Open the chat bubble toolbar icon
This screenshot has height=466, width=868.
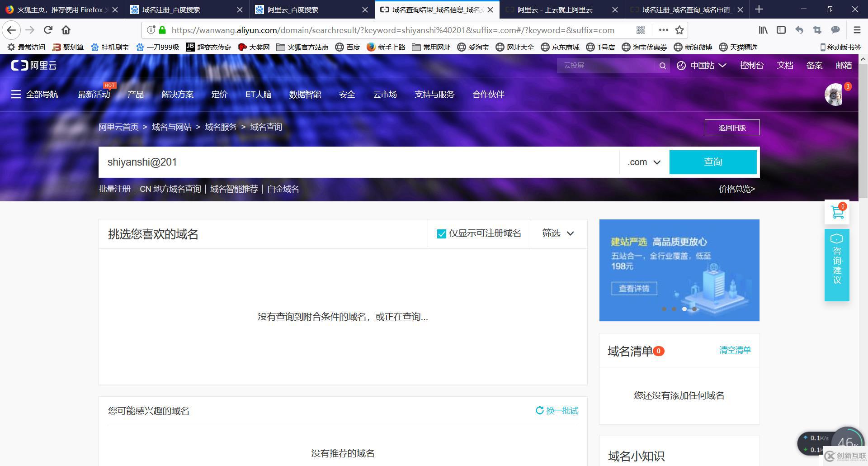coord(835,30)
